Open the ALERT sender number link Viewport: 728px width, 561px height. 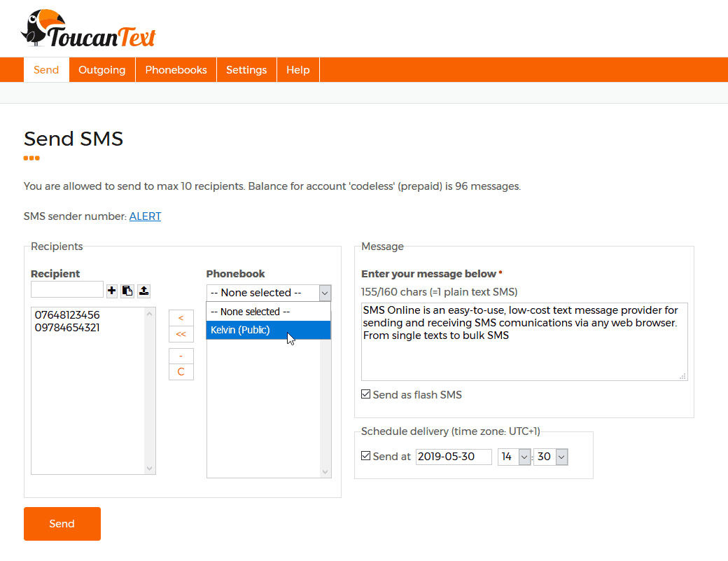tap(145, 216)
